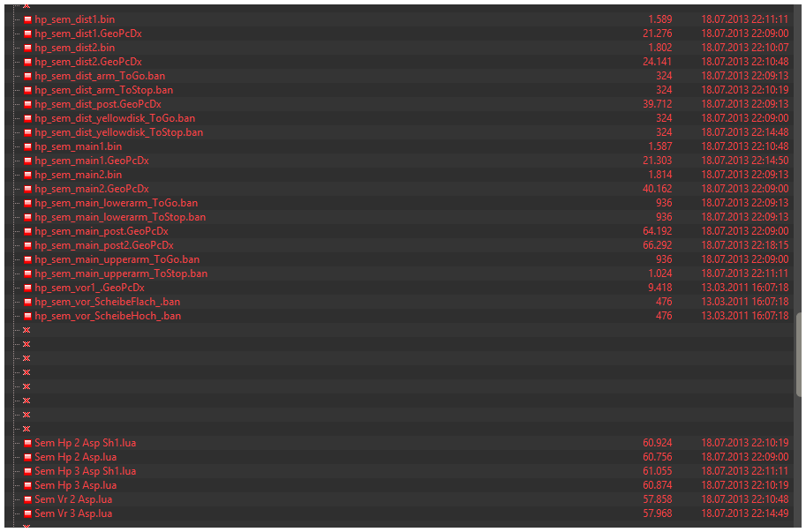This screenshot has height=532, width=806.
Task: Select the hp_sem_vor_ScheibeHoch_.ban entry
Action: (x=108, y=316)
